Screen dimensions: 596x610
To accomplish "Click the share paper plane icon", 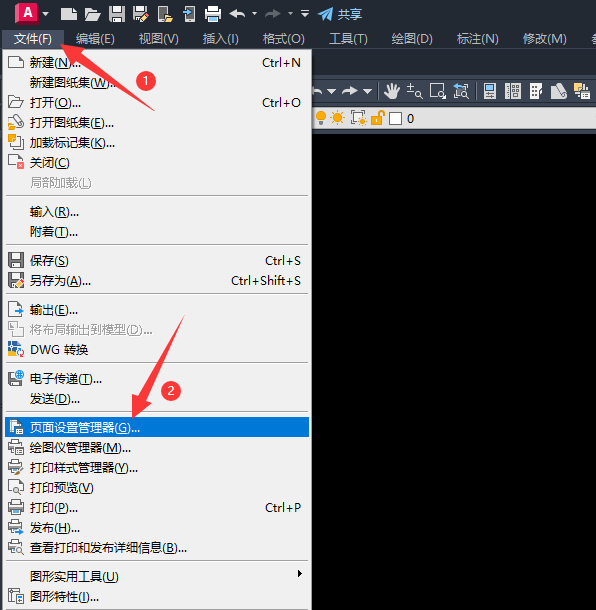I will 325,15.
